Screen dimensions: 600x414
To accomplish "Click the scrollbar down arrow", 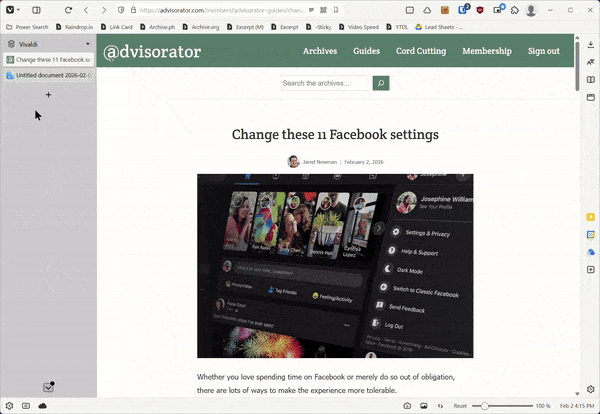I will coord(577,394).
